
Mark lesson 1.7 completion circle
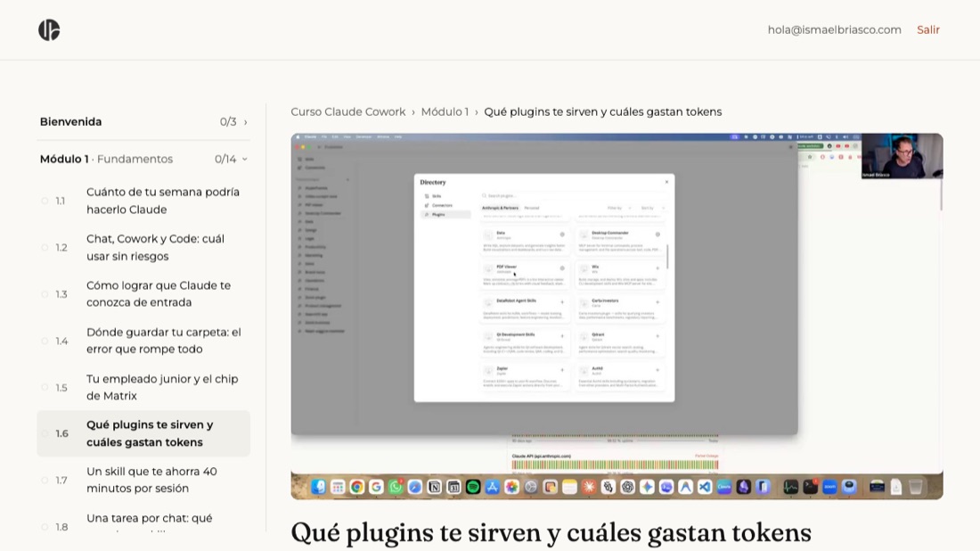(x=45, y=481)
